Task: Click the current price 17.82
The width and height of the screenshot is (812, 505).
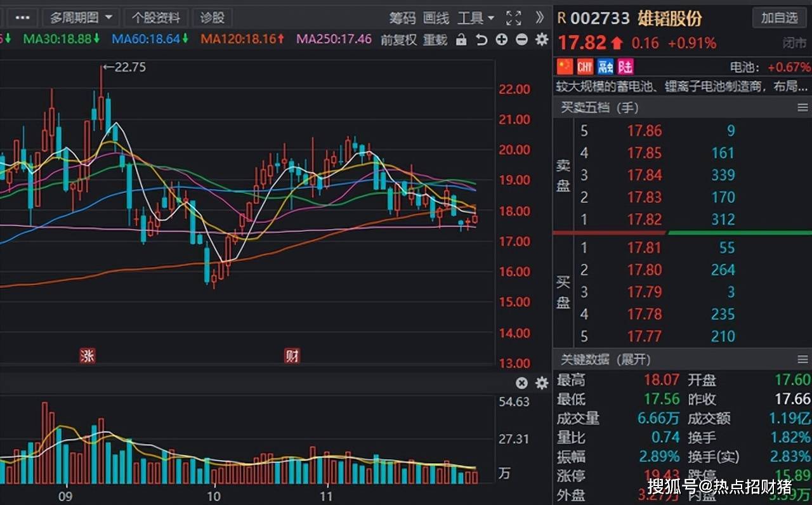Action: click(x=582, y=43)
